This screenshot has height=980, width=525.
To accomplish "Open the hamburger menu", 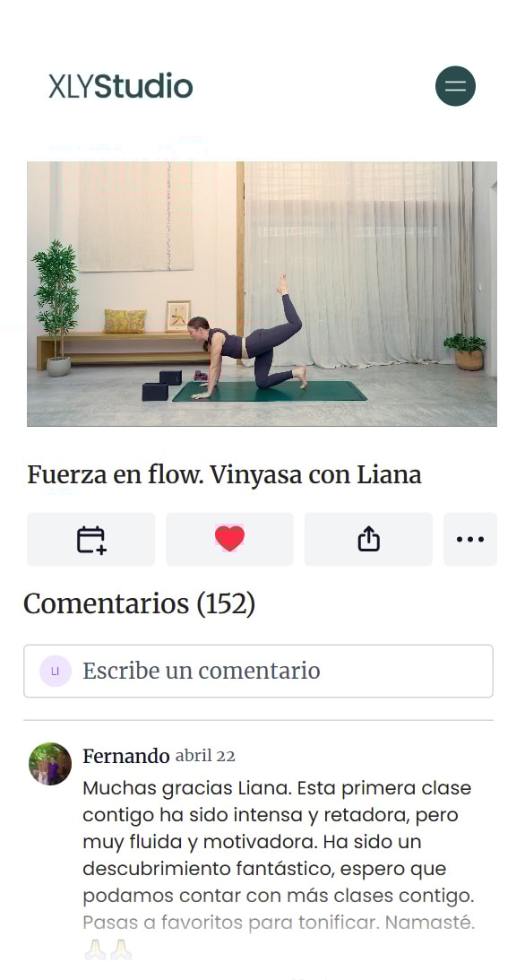I will pyautogui.click(x=455, y=86).
